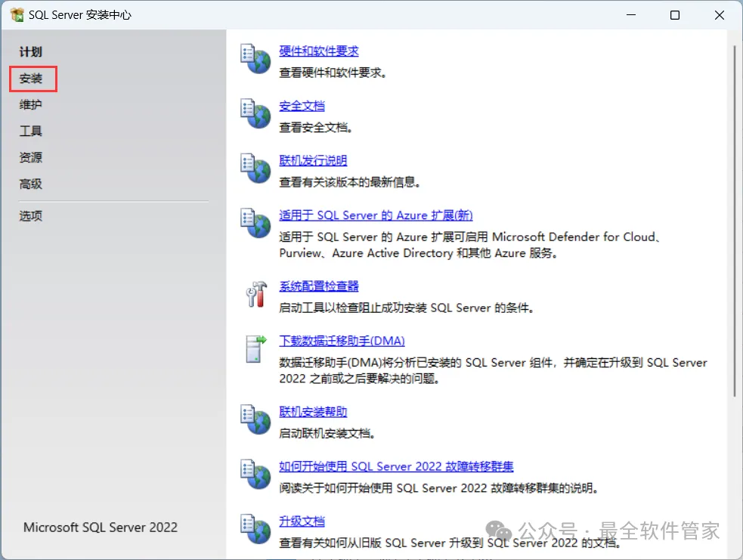This screenshot has height=560, width=743.
Task: Open the 硬件和软件要求 link
Action: click(318, 51)
